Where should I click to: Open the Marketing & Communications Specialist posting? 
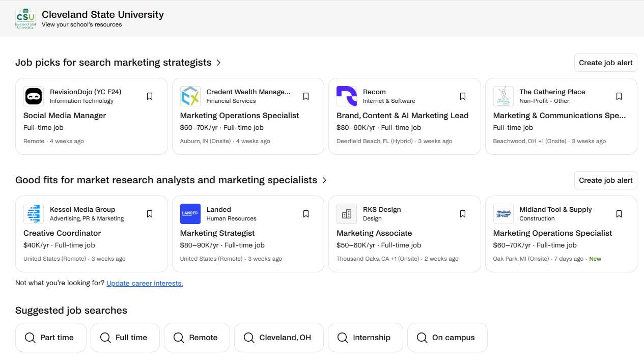[x=559, y=116]
